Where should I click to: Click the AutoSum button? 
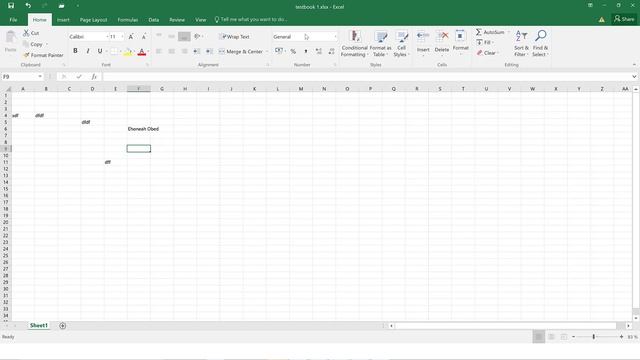coord(491,32)
